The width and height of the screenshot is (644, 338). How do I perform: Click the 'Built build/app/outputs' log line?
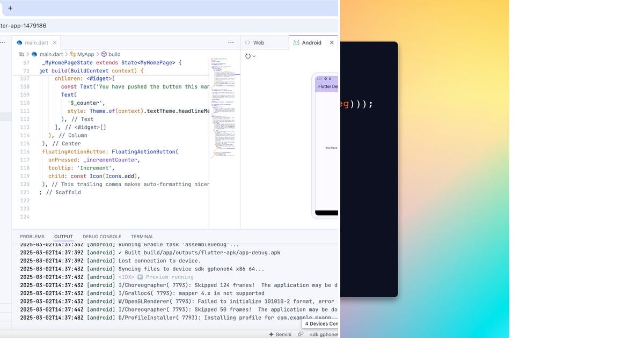(199, 253)
